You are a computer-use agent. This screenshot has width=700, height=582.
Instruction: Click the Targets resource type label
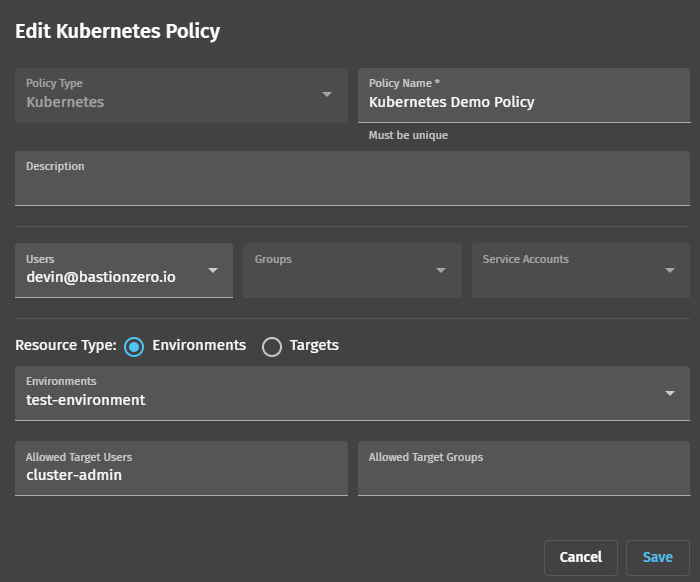click(x=314, y=345)
